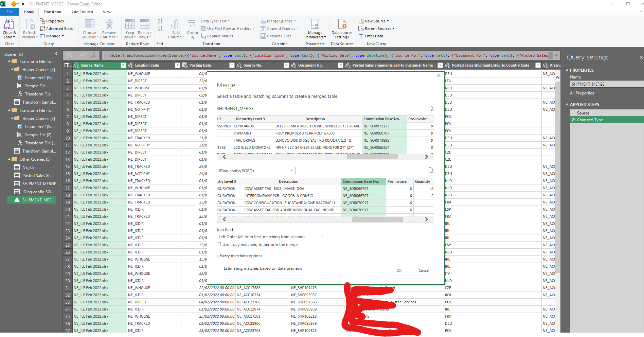Open the Manage query menu
The image size is (644, 337).
point(52,36)
